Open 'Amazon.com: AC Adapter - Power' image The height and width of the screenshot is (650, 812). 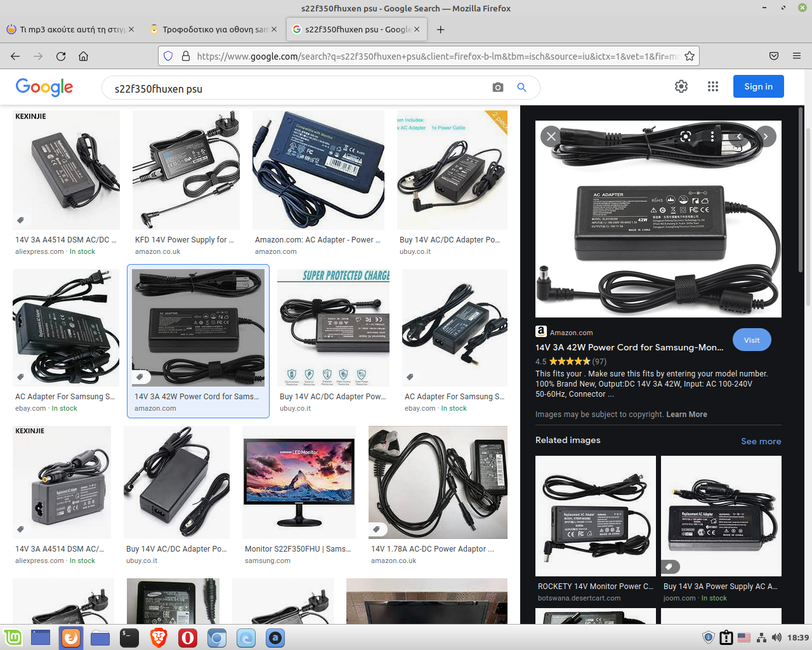tap(318, 170)
